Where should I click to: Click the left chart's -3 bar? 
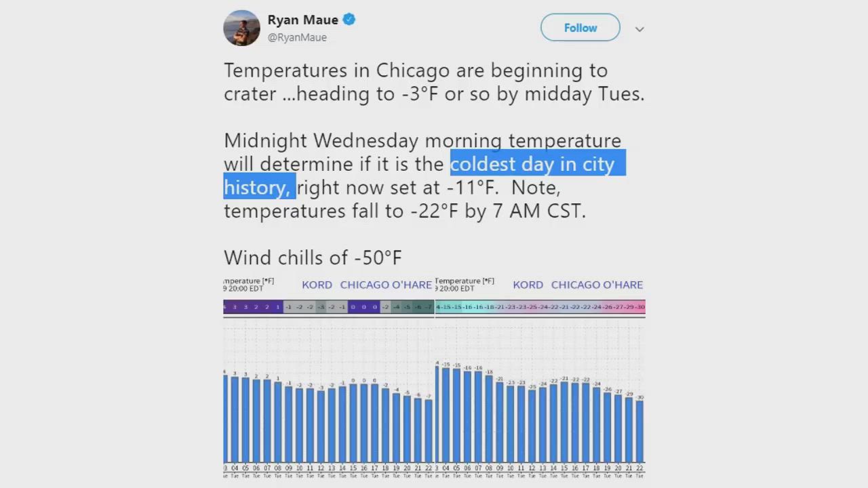(321, 426)
